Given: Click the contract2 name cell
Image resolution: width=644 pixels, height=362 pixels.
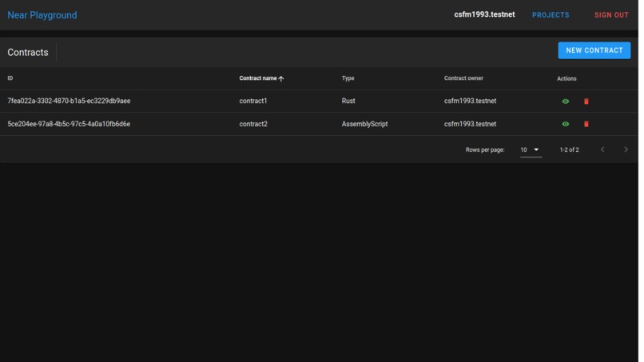Looking at the screenshot, I should (253, 124).
